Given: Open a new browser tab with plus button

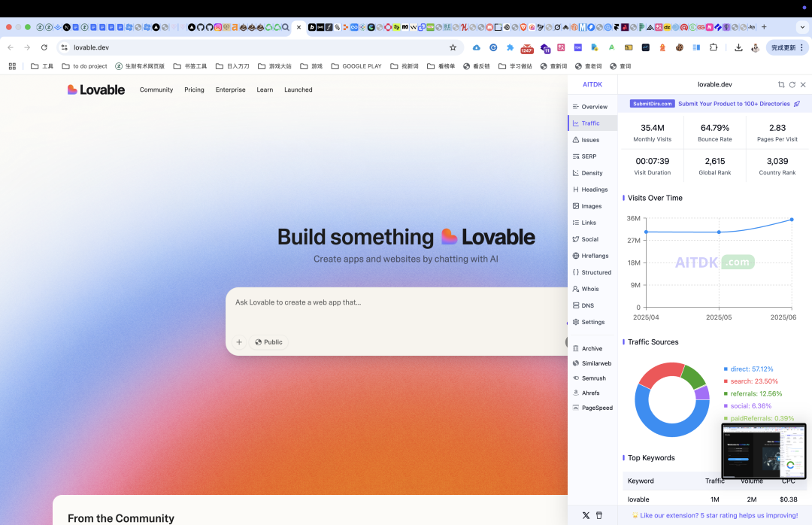Looking at the screenshot, I should coord(764,27).
